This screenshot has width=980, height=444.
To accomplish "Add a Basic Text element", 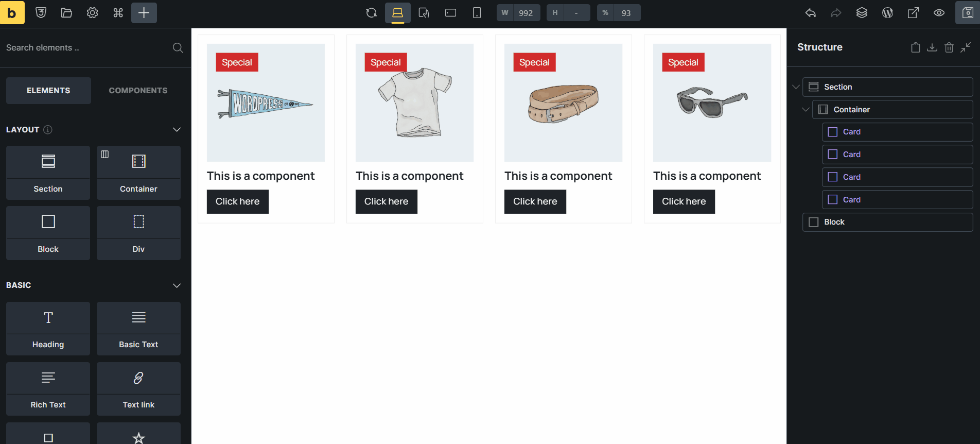I will click(x=138, y=329).
